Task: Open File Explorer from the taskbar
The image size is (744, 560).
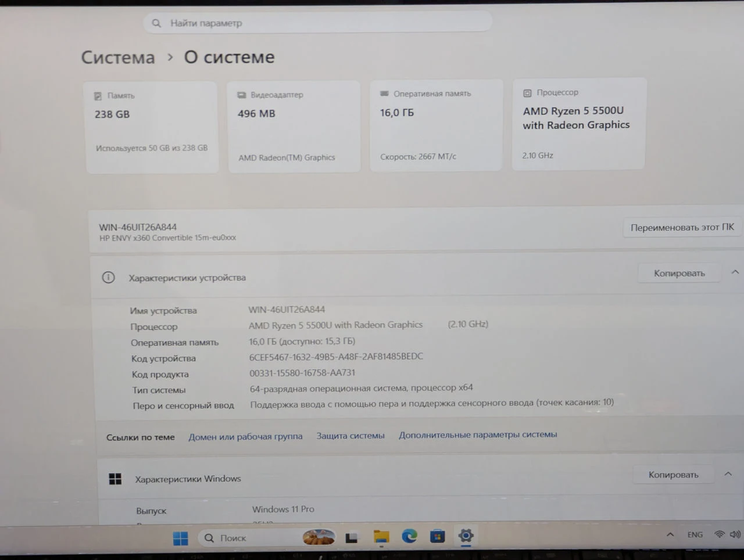Action: (381, 537)
